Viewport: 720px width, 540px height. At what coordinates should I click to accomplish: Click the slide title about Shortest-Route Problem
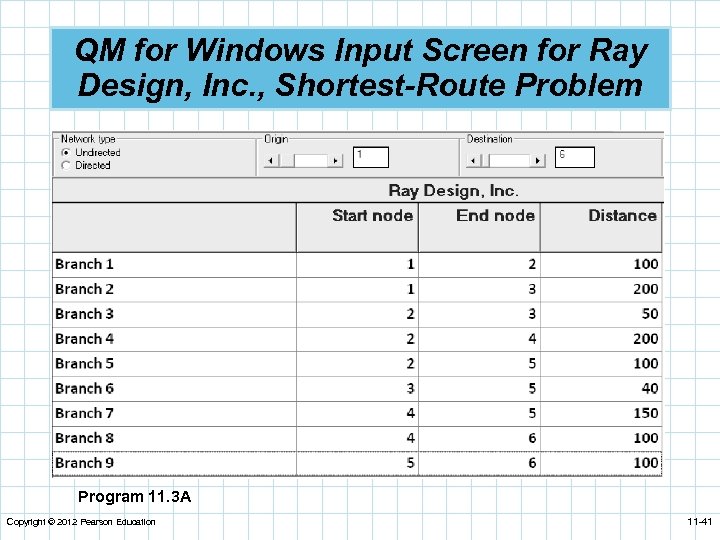click(361, 68)
